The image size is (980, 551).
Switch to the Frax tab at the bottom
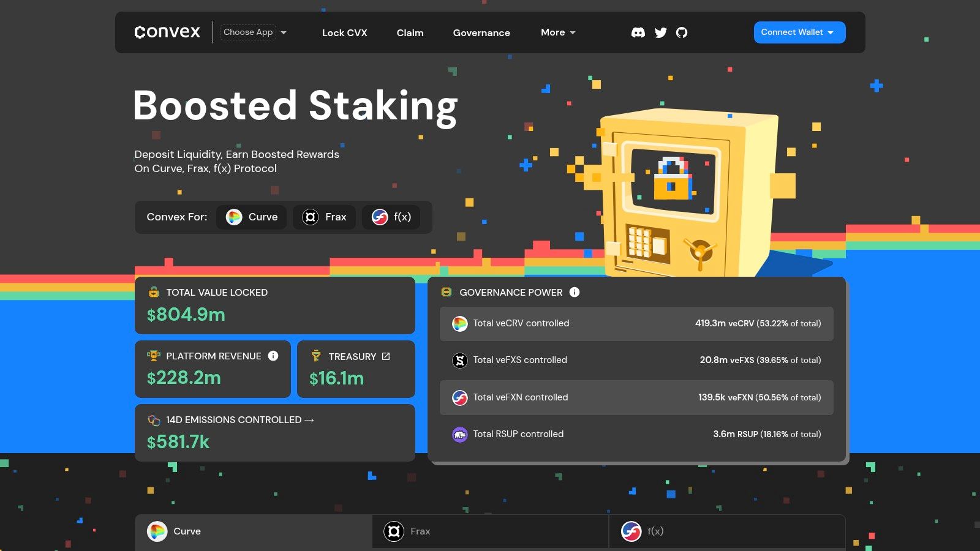[x=490, y=531]
